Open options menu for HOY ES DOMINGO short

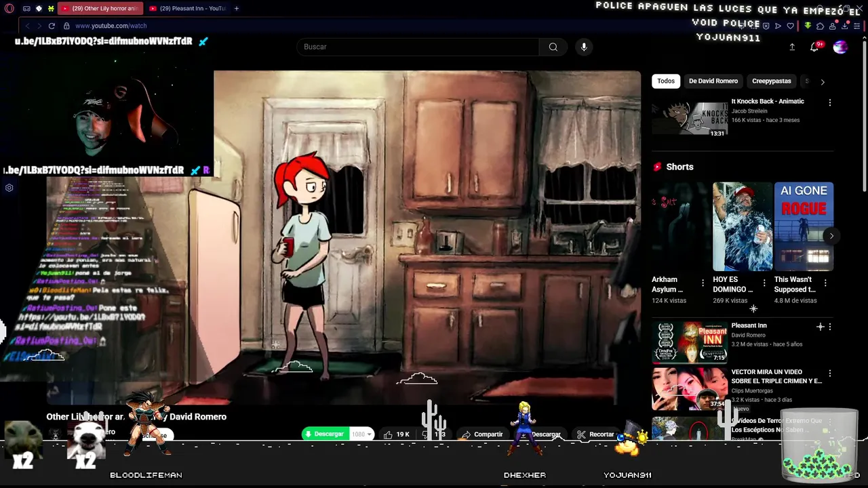point(764,283)
